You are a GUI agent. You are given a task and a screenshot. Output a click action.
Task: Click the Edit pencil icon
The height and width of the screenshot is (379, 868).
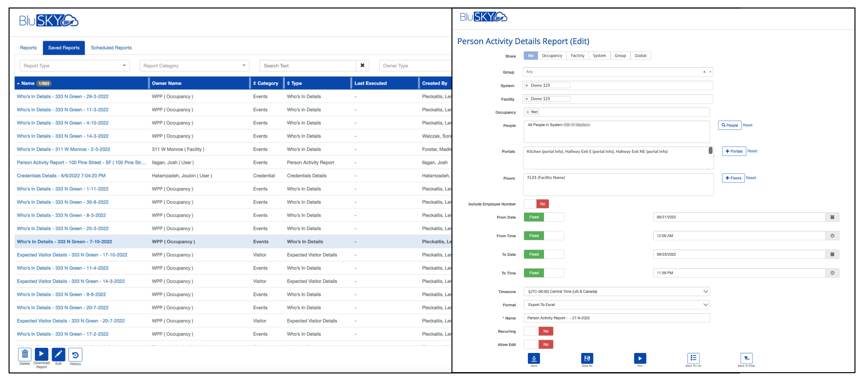pyautogui.click(x=59, y=355)
